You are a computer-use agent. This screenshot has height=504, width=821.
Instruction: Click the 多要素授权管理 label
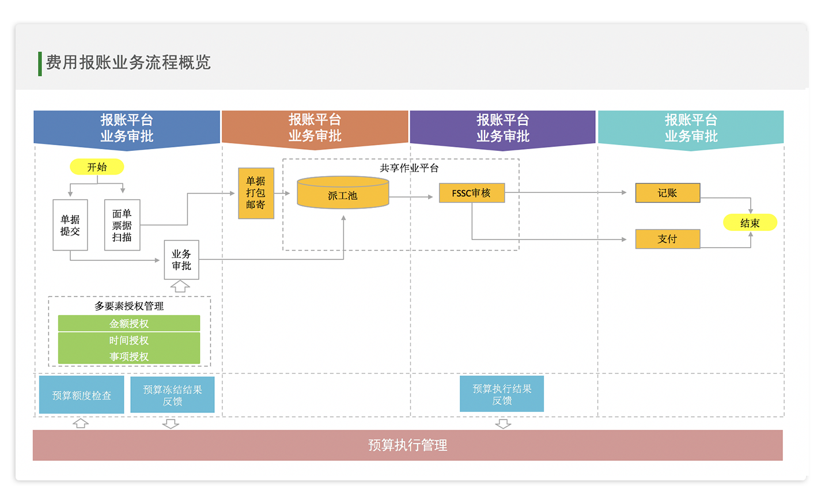point(129,306)
